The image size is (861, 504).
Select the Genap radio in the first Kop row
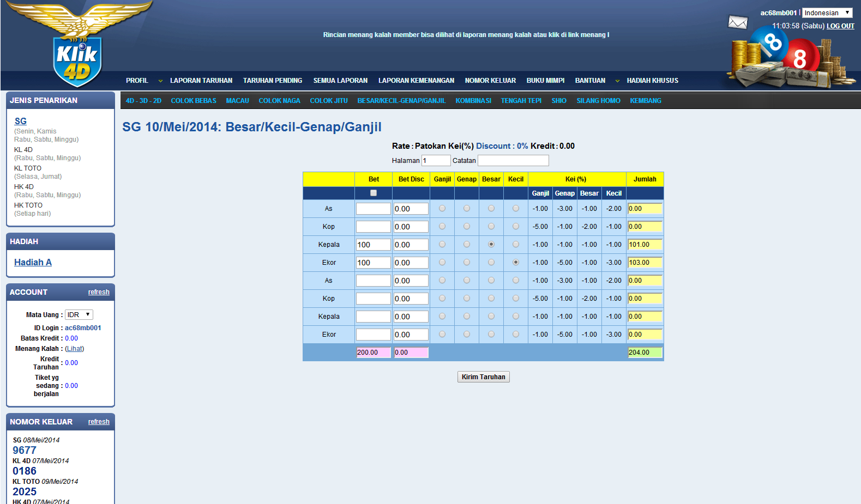(467, 227)
